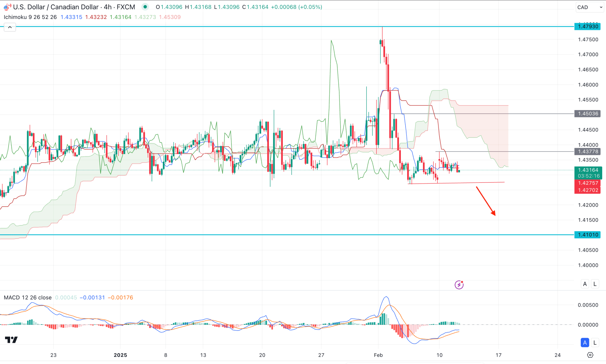
Task: Click the 1.47930 price line label
Action: point(587,26)
